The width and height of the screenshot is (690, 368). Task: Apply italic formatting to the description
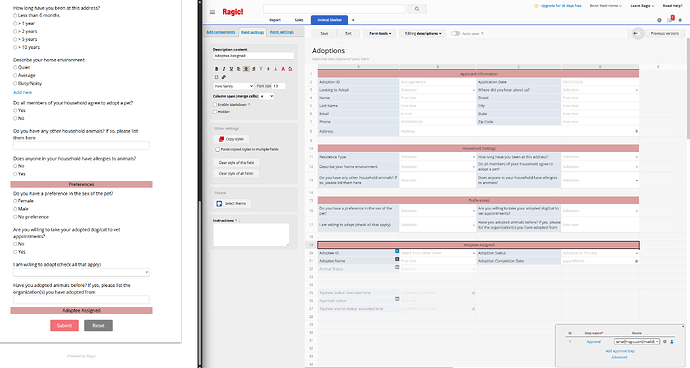pos(224,69)
